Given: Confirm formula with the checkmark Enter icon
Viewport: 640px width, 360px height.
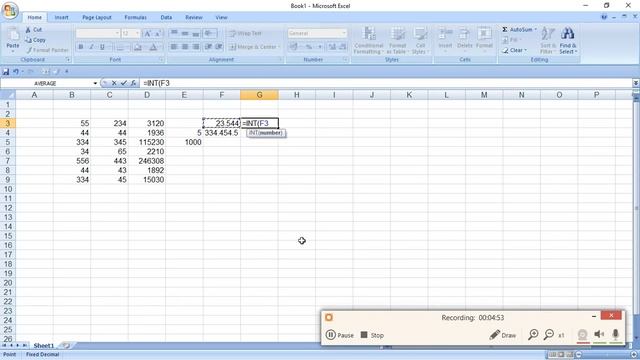Looking at the screenshot, I should click(124, 83).
